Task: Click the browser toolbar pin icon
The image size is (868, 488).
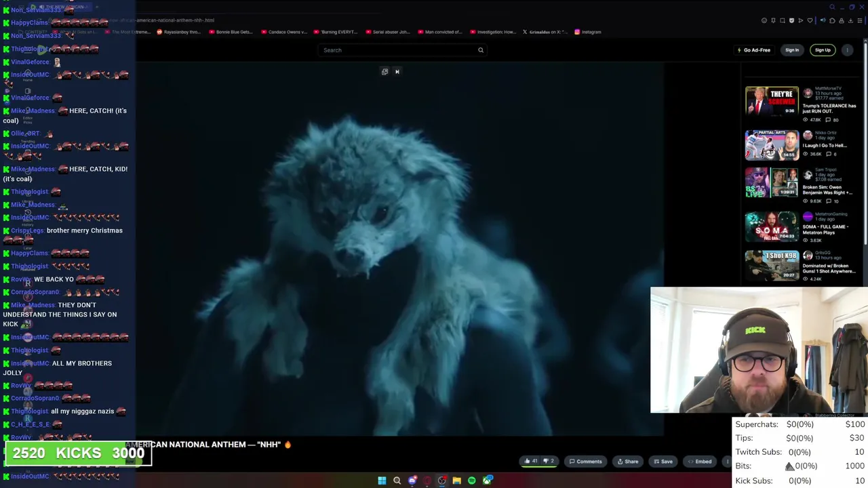Action: [773, 20]
